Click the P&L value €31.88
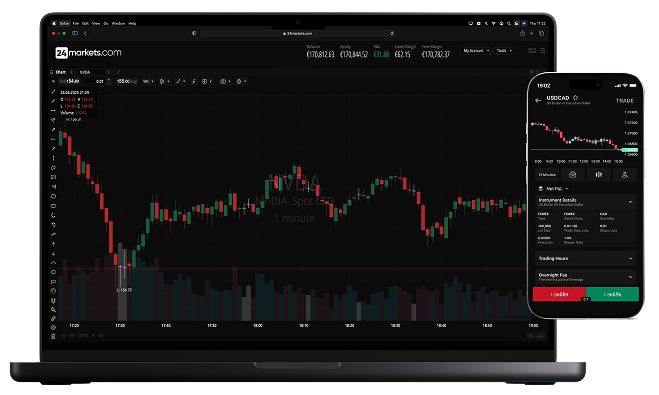The image size is (659, 395). coord(381,54)
